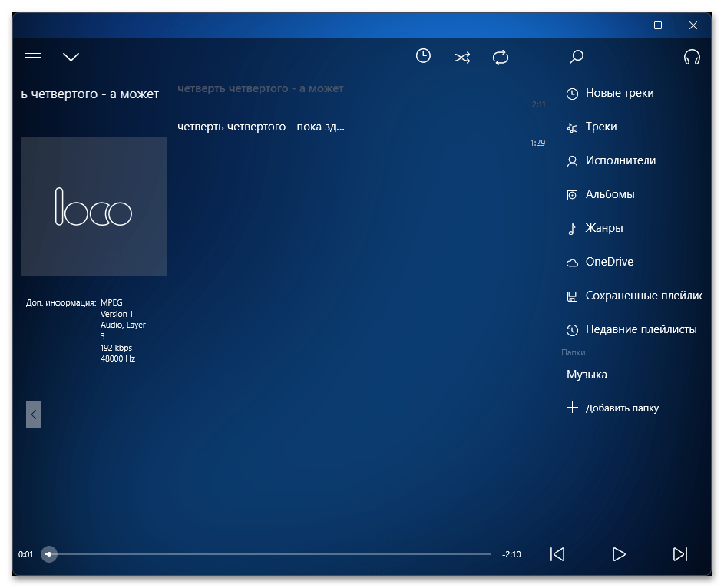Viewport: 724px width, 588px height.
Task: Click the headphones icon
Action: pos(692,57)
